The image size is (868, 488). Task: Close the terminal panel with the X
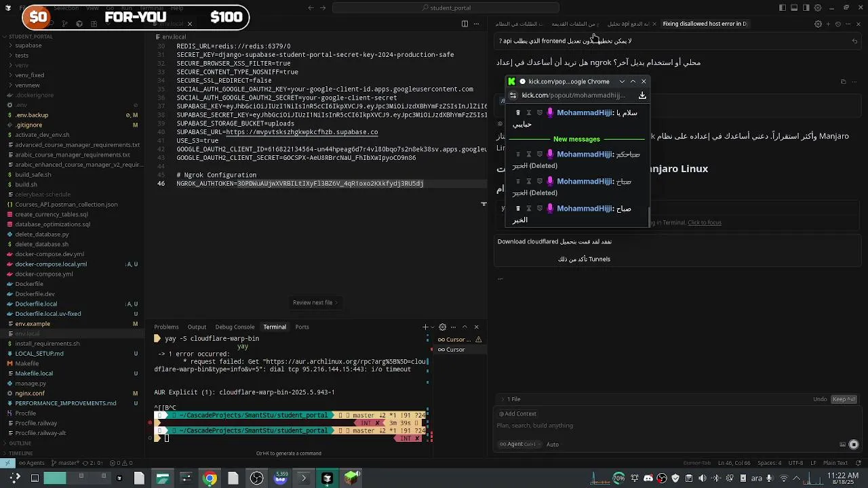476,327
